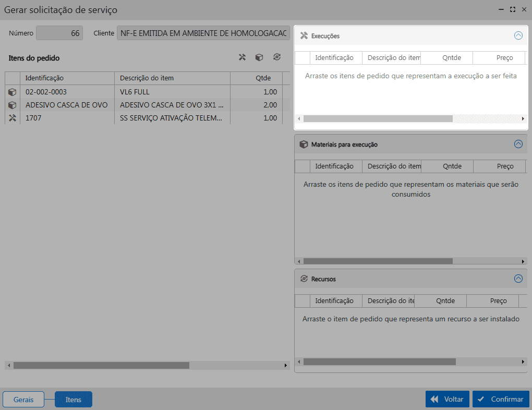Click the Materiais para execução header icon

304,144
